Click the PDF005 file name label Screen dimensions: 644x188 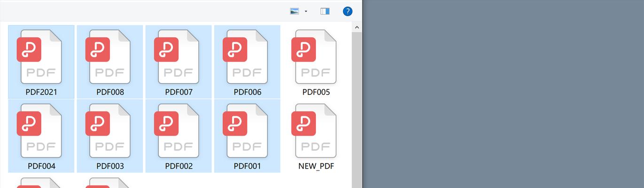[316, 92]
